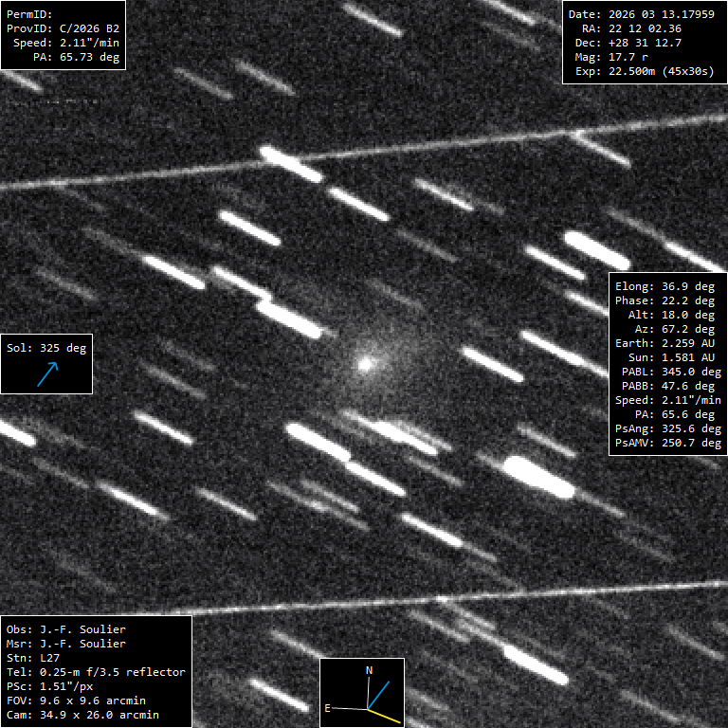Select the comet's bright nucleus
Viewport: 728px width, 728px height.
[x=365, y=362]
